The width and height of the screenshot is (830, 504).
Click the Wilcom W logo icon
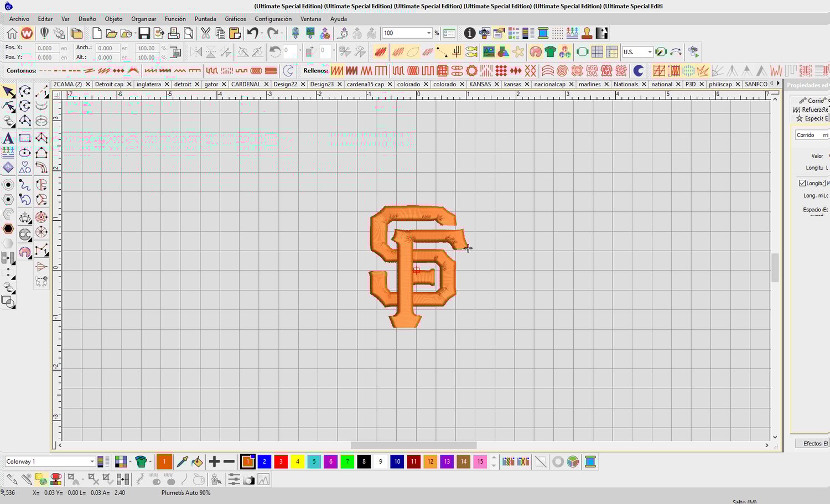pyautogui.click(x=27, y=33)
